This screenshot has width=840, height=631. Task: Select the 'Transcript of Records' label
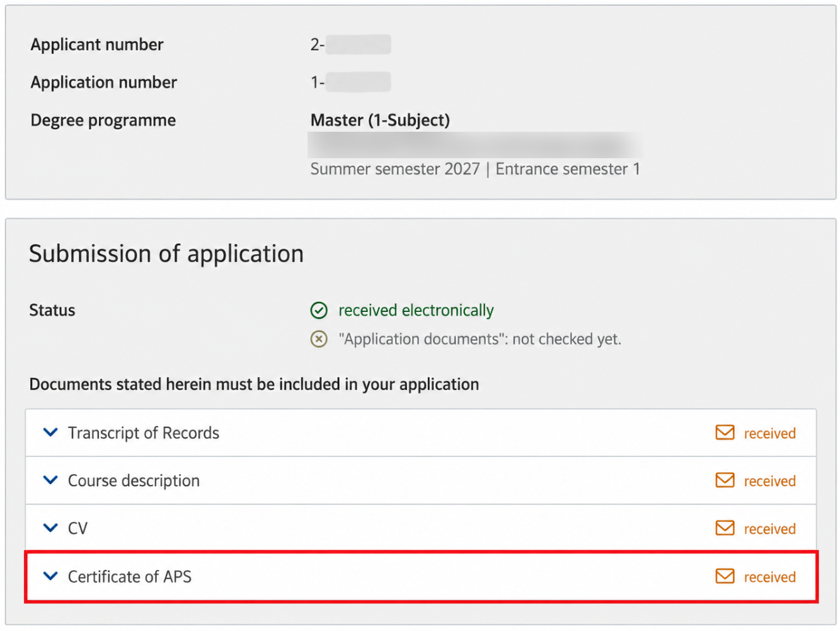coord(144,433)
